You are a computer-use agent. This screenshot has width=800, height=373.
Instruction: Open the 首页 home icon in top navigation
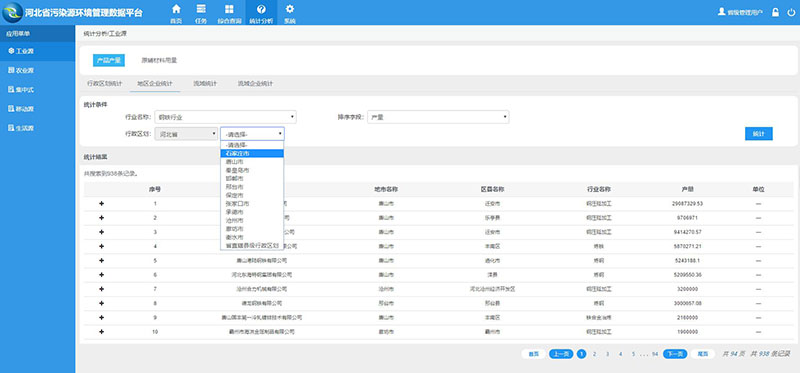pos(176,13)
